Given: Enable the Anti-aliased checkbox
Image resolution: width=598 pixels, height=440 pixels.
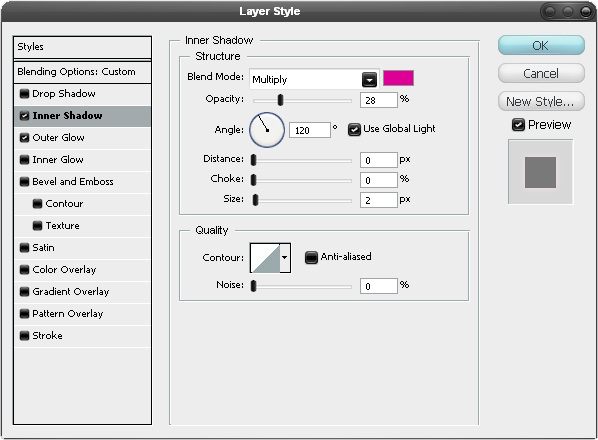Looking at the screenshot, I should 311,257.
